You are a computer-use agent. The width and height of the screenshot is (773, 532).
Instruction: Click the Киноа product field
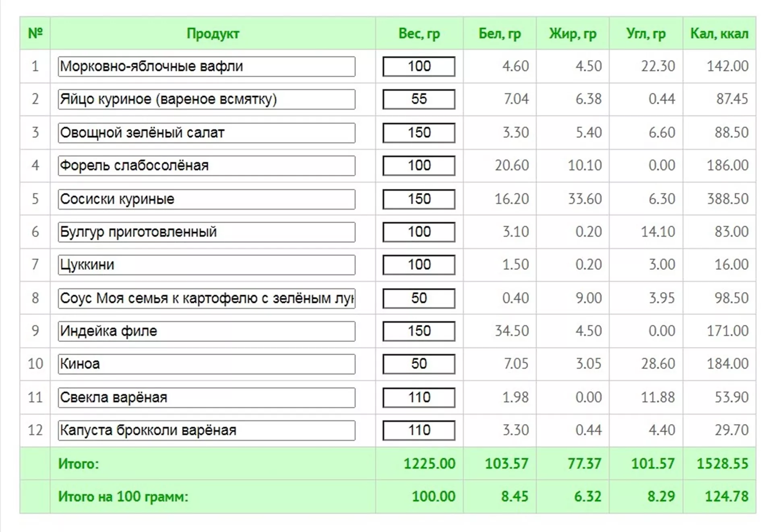click(x=206, y=364)
